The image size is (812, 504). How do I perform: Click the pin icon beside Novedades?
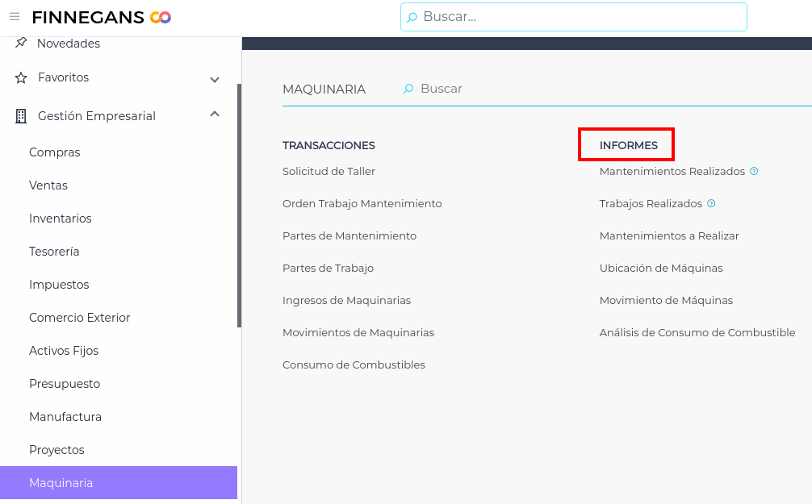point(21,43)
